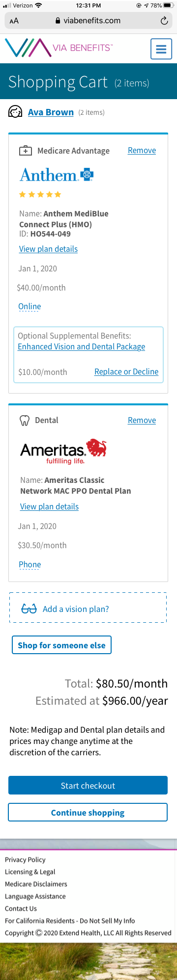
Task: Click Shop for someone else button
Action: (62, 645)
